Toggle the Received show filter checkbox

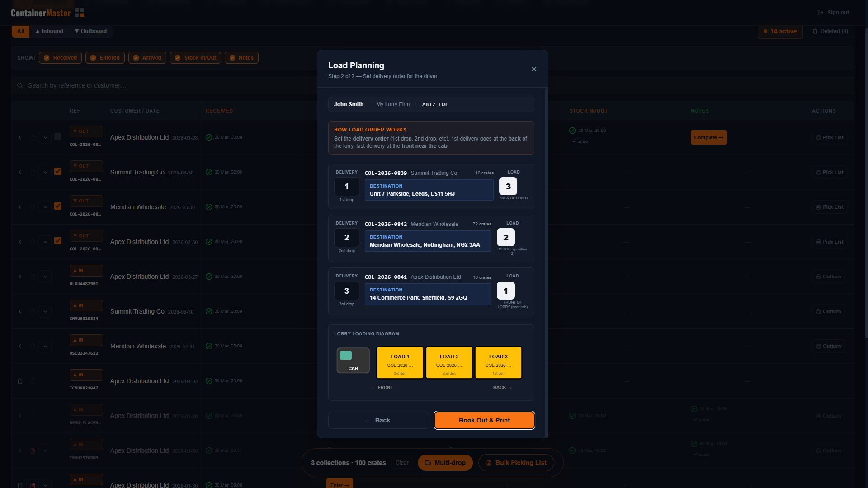tap(47, 58)
